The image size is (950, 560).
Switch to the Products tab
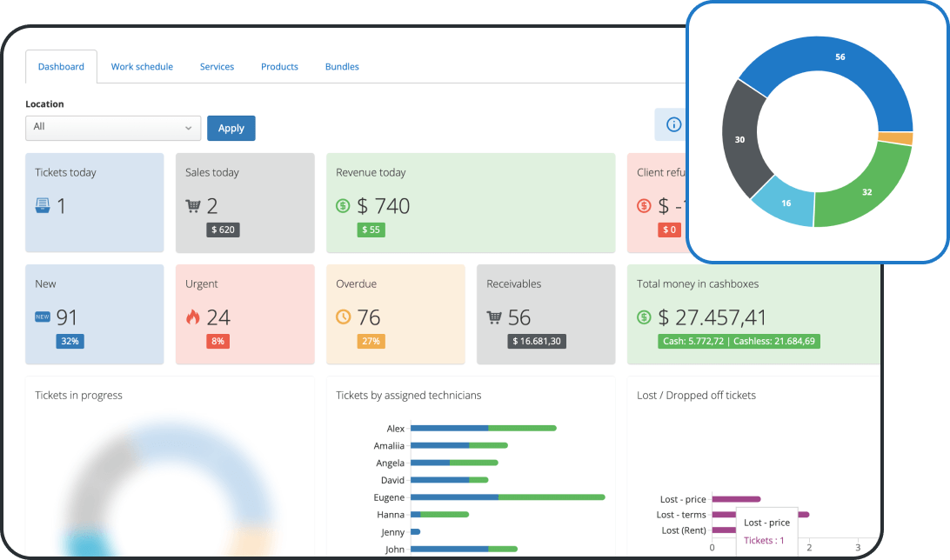pos(279,66)
